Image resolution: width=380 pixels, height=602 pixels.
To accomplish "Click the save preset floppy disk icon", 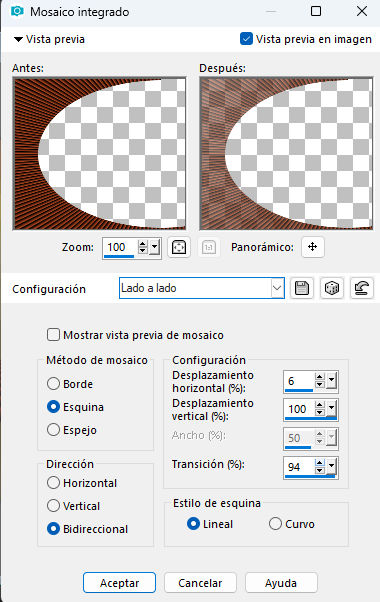I will (x=302, y=288).
